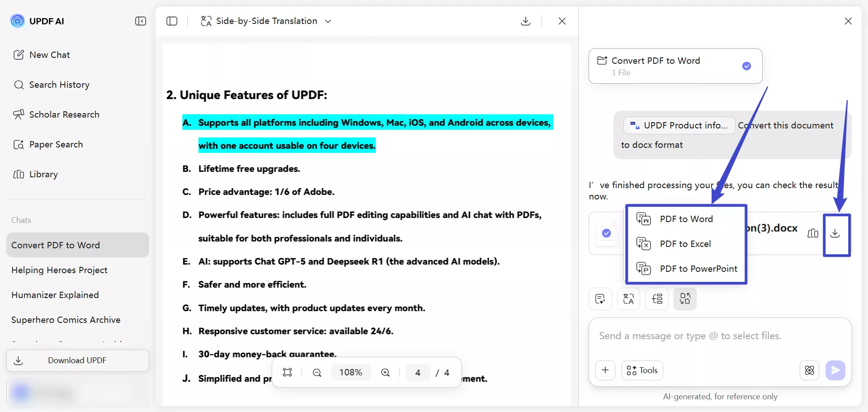Click the Download UPDF button
Viewport: 868px width, 412px height.
pos(77,360)
